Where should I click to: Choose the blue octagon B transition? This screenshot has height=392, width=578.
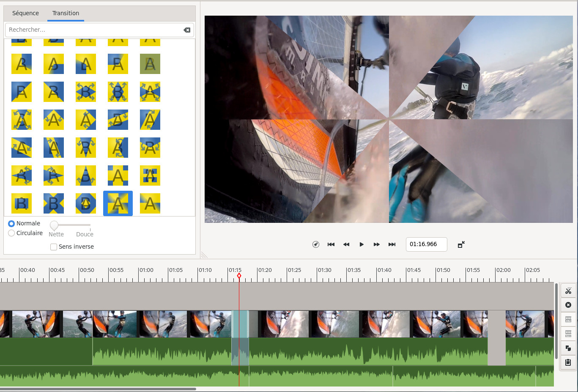86,203
